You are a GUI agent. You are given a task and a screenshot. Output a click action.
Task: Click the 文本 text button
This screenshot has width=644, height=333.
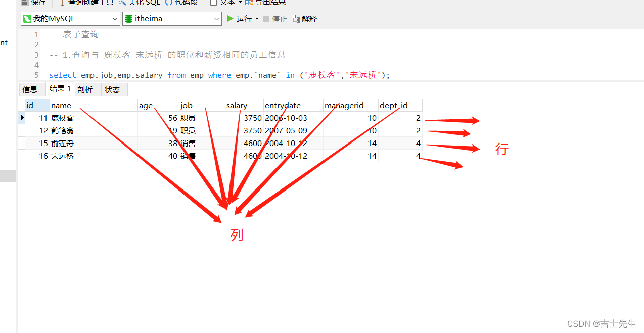(x=223, y=3)
